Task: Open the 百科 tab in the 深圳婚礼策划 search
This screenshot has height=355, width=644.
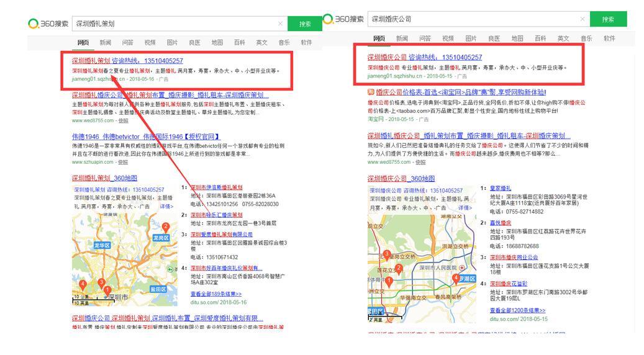Action: [239, 43]
